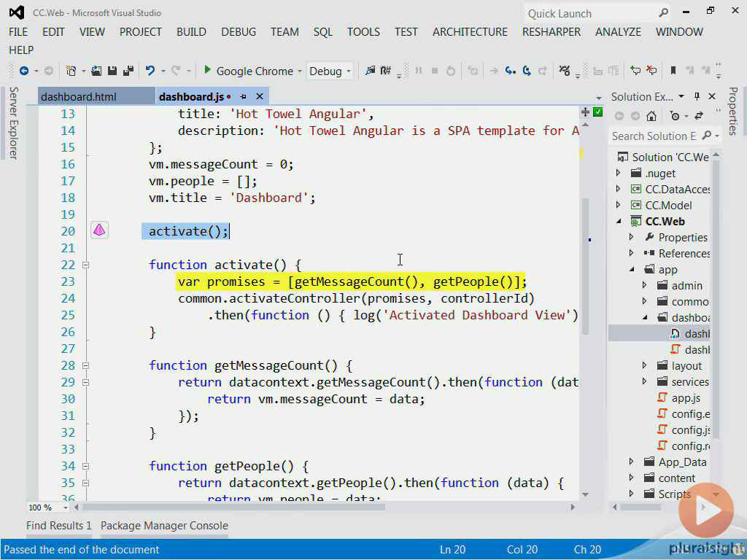Collapse the activate function outline on line 22
This screenshot has width=747, height=560.
pos(85,265)
